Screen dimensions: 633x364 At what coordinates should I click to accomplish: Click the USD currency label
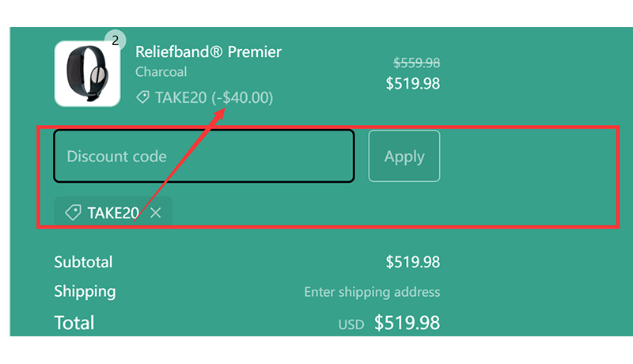click(351, 324)
